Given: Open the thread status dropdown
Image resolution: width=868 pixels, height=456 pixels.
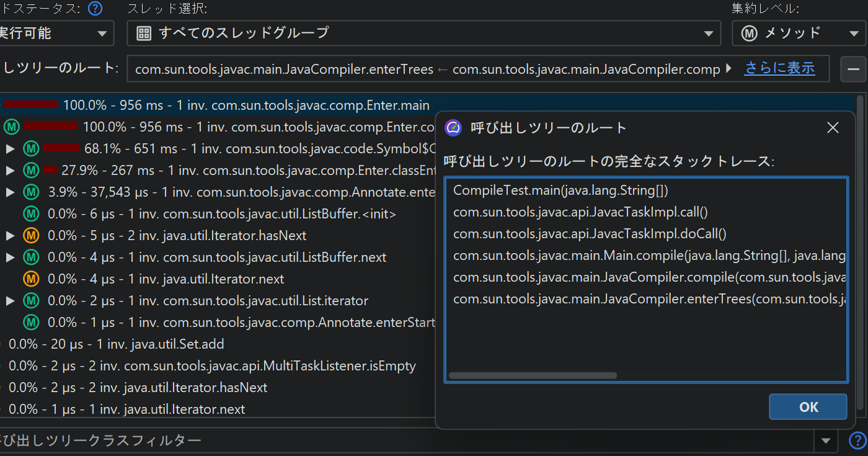Looking at the screenshot, I should [x=56, y=33].
